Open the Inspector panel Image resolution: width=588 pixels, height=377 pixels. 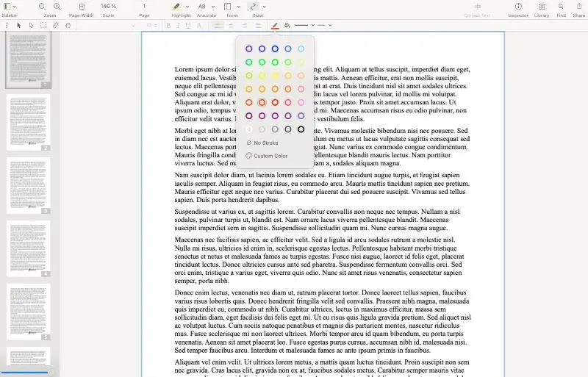point(518,7)
